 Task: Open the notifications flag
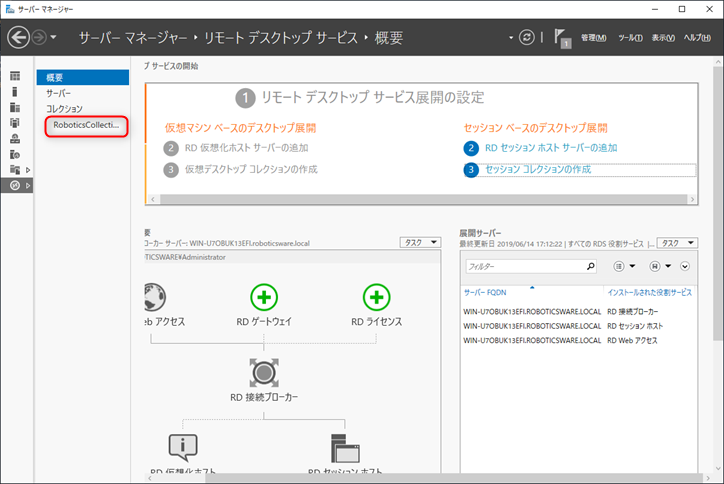tap(560, 38)
